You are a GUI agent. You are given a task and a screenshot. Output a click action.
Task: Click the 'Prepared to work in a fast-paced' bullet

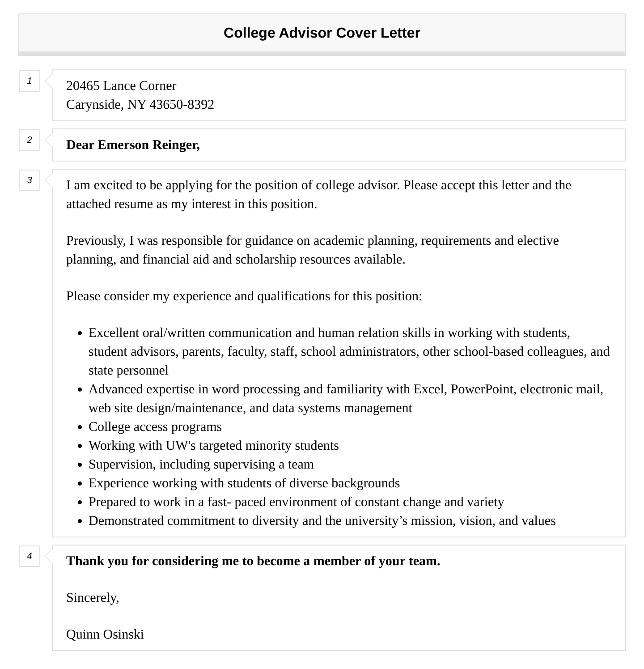296,502
